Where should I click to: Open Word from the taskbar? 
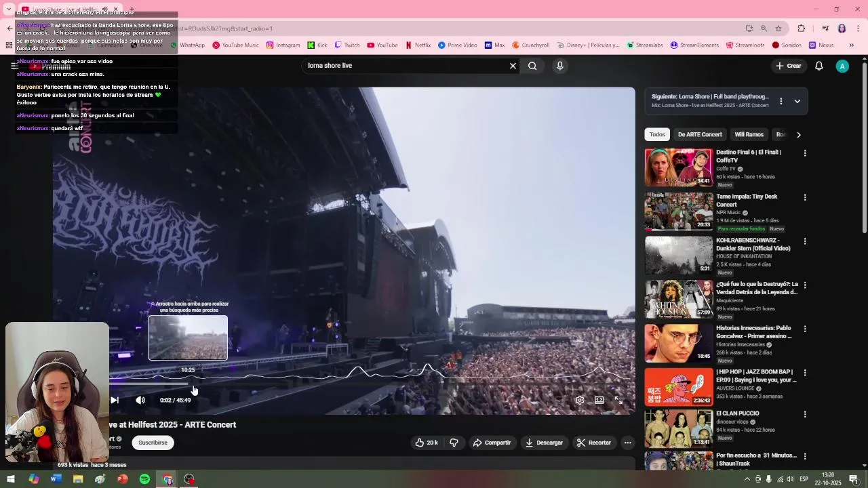56,479
